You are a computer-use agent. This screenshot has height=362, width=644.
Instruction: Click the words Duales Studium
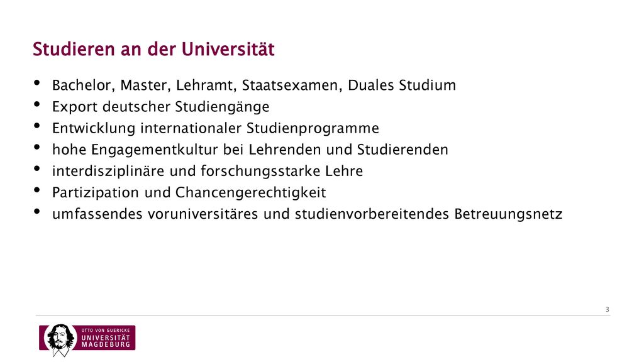click(402, 85)
